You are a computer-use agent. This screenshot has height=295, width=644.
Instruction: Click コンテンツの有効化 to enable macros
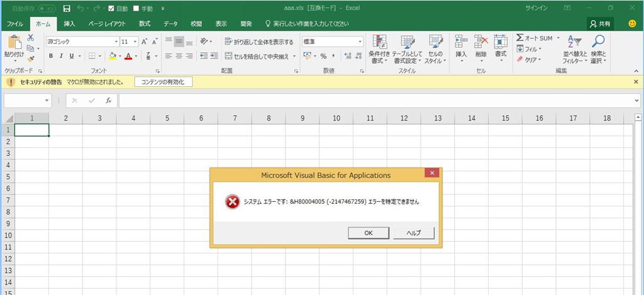click(164, 82)
